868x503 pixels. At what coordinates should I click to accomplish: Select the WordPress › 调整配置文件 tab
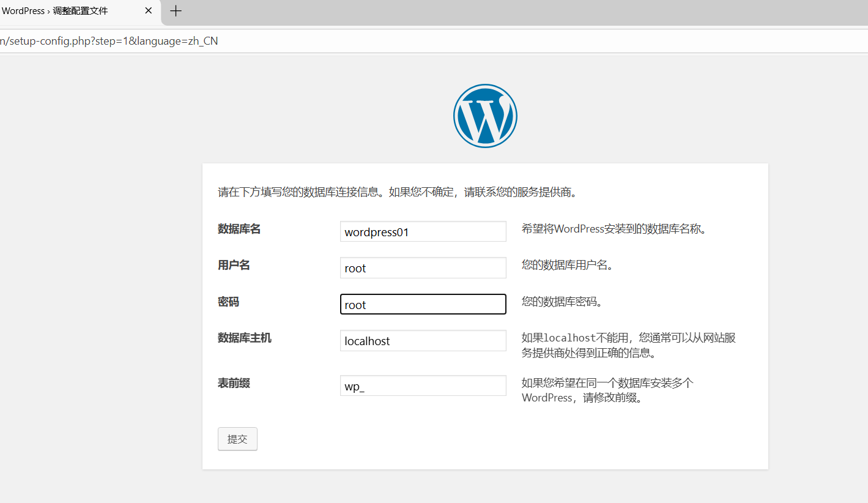pos(80,11)
